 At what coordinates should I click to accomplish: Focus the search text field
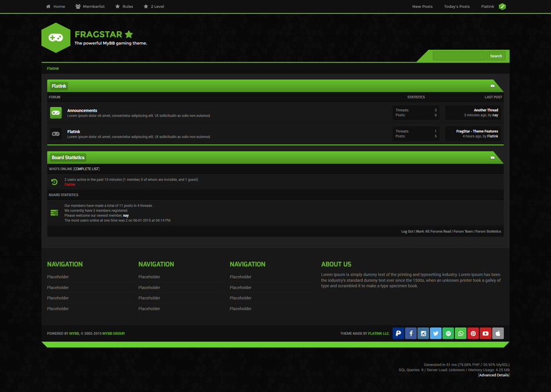pos(460,56)
